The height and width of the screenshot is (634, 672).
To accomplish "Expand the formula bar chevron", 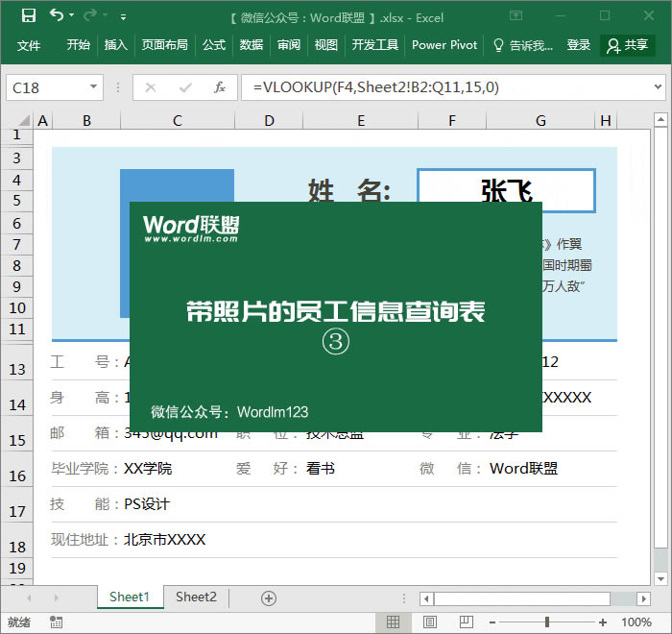I will (659, 87).
